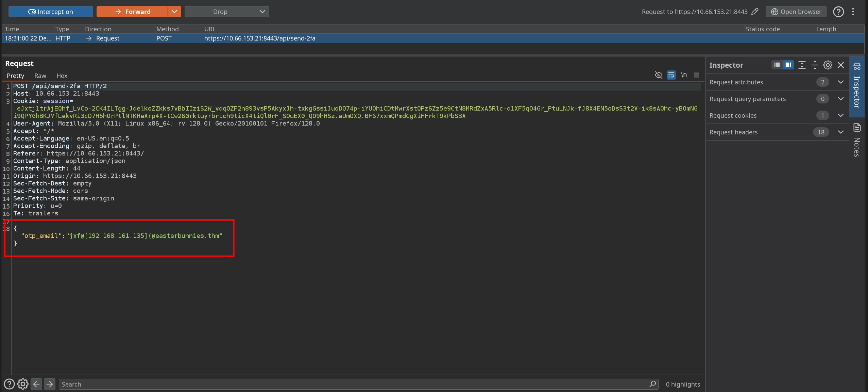Viewport: 868px width, 392px height.
Task: Collapse all Inspector sections icon
Action: click(x=815, y=65)
